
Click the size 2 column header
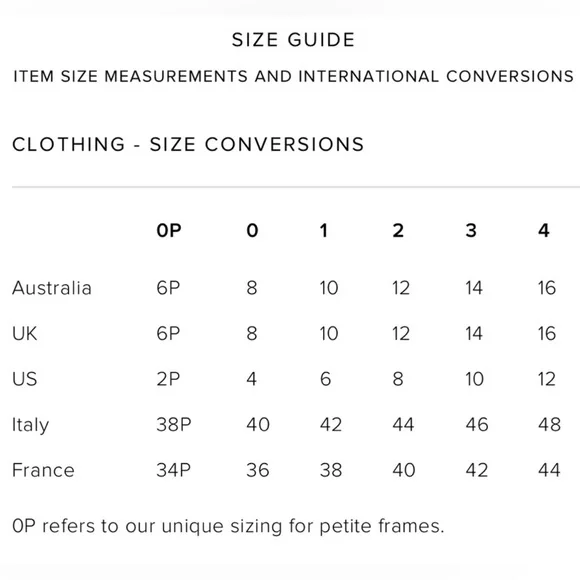point(398,230)
